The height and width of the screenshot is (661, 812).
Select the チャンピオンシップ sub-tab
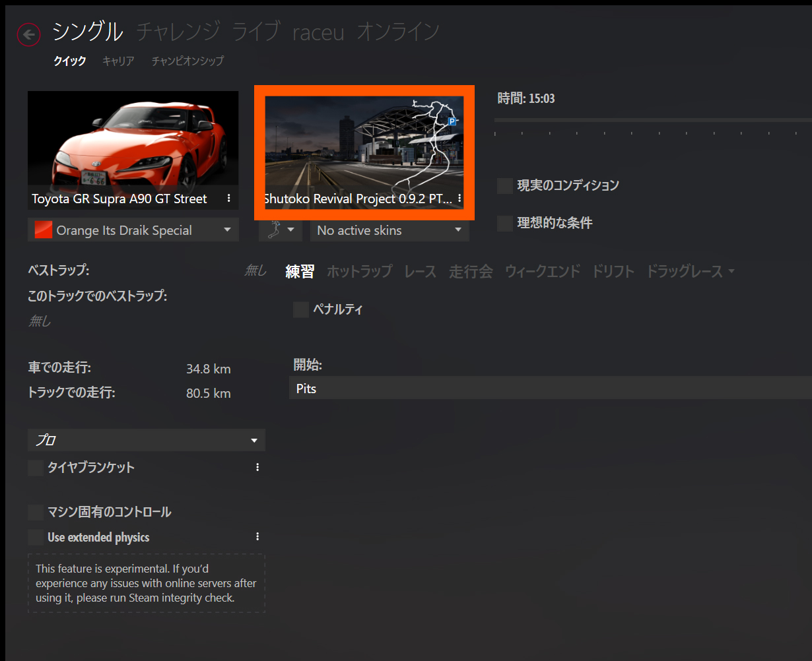[x=187, y=61]
